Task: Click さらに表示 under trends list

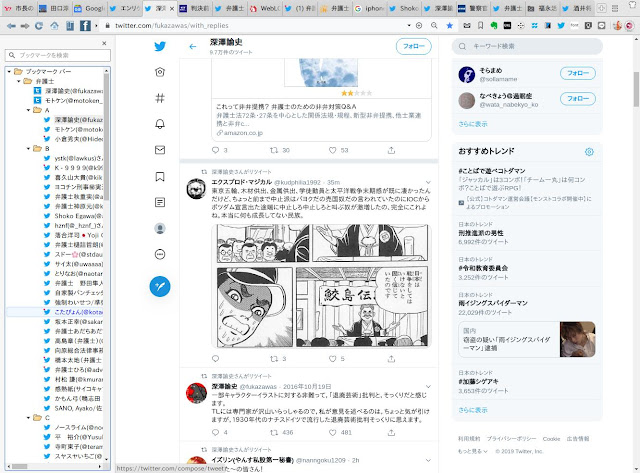Action: click(x=473, y=410)
